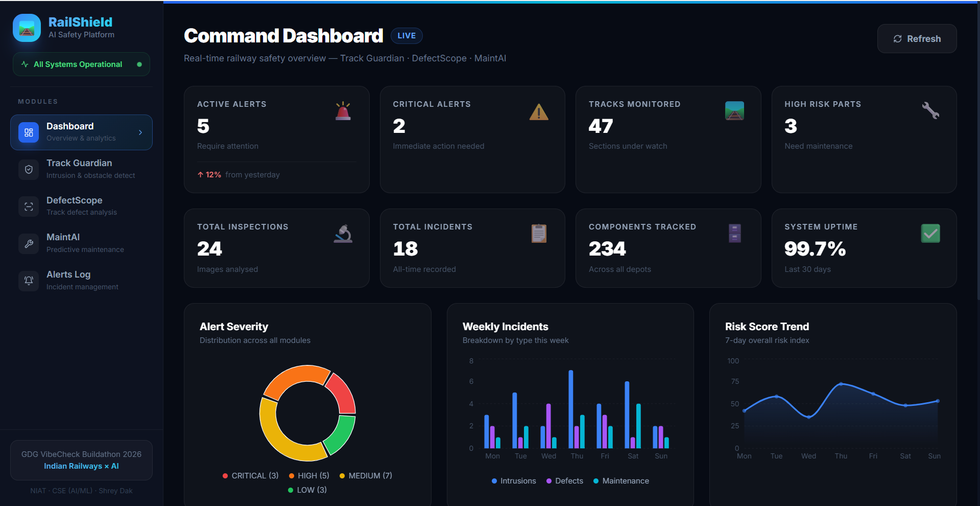Toggle the Maintenance series in chart legend
The height and width of the screenshot is (506, 980).
pyautogui.click(x=620, y=481)
